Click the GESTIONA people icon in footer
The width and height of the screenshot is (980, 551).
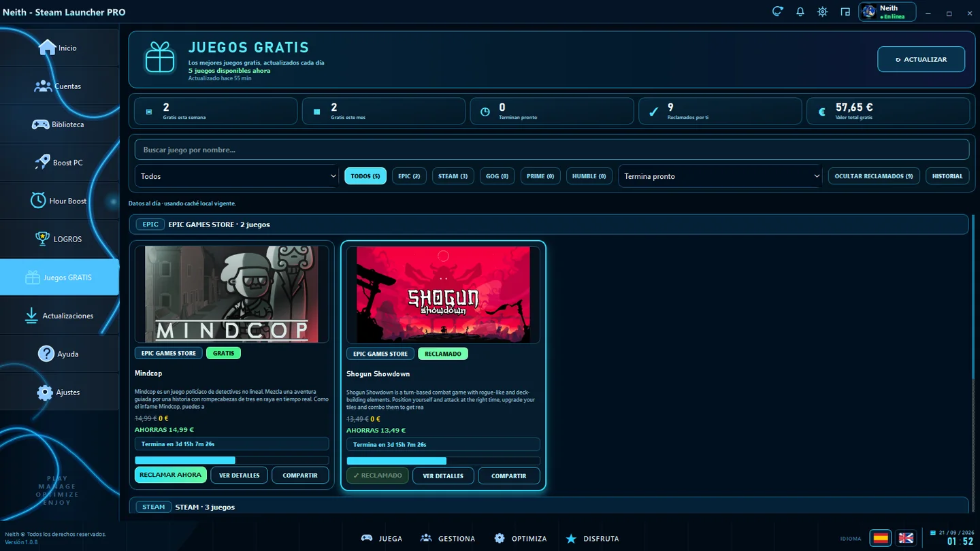pos(426,538)
